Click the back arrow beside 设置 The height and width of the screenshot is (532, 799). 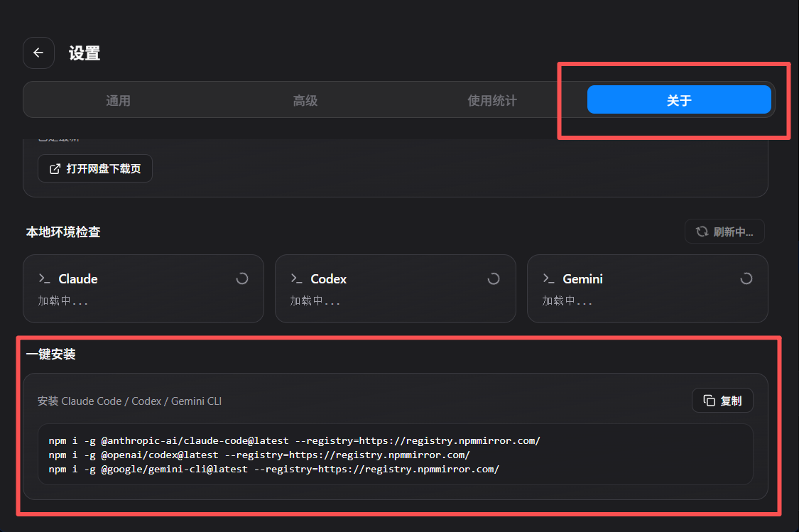pyautogui.click(x=38, y=53)
